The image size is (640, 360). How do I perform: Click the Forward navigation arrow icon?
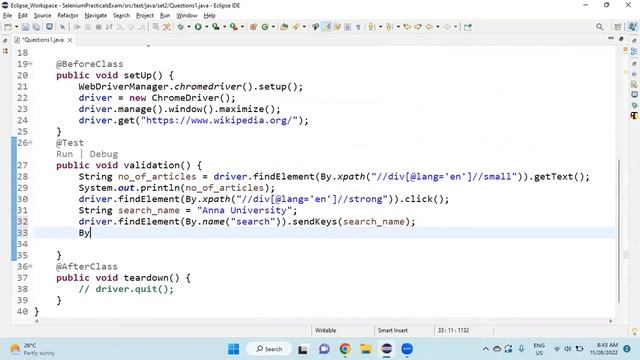(x=447, y=27)
